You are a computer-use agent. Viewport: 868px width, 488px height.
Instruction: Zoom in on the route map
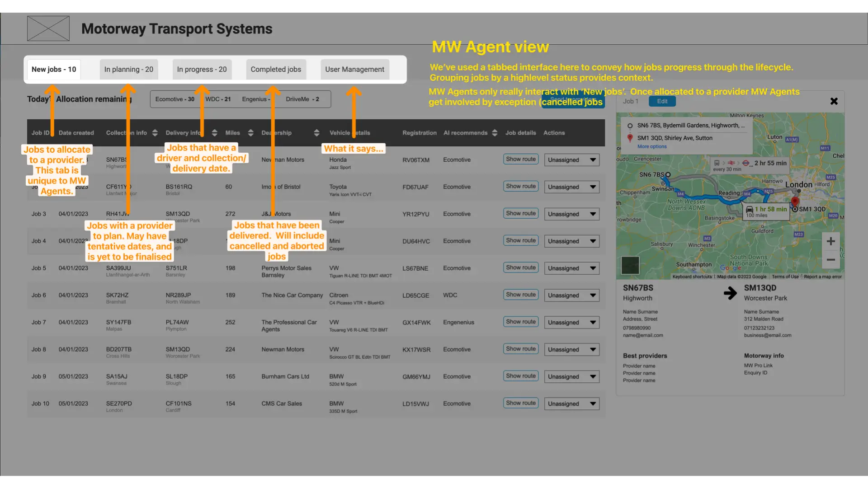point(831,241)
